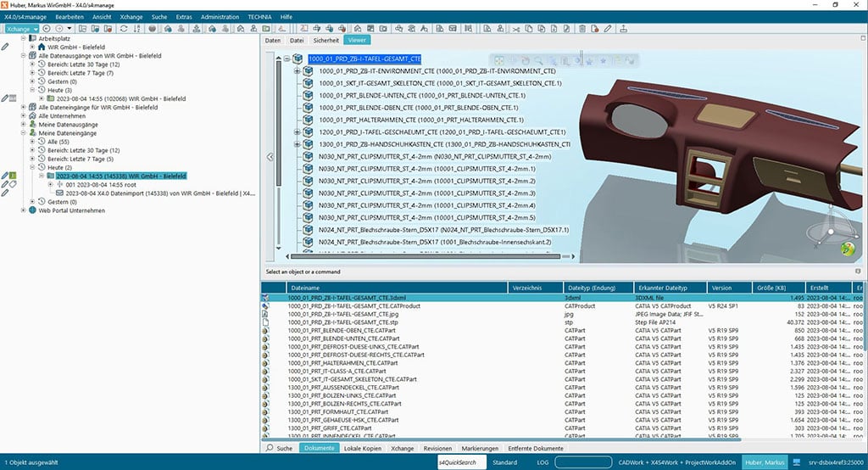
Task: Navigate back with the left arrow toolbar icon
Action: pos(47,29)
